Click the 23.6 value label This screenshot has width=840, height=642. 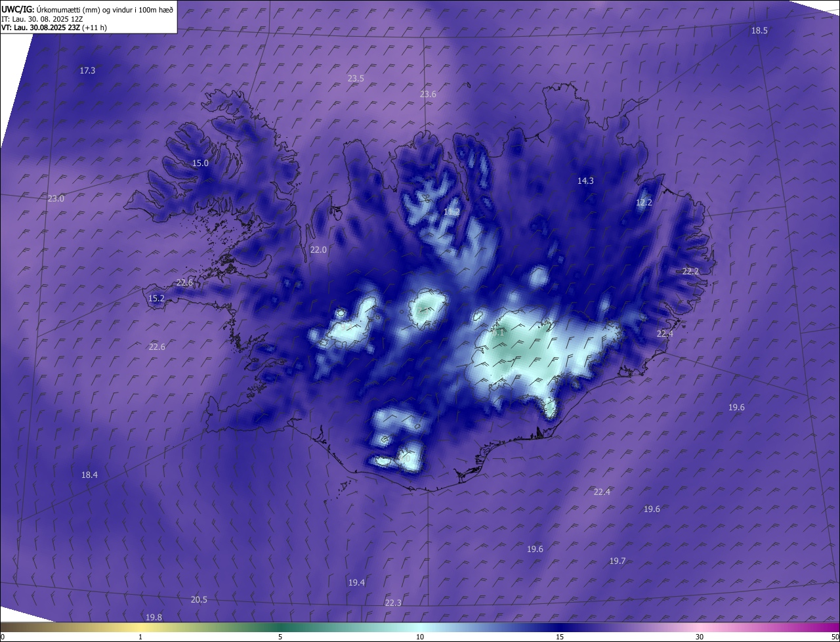[428, 95]
